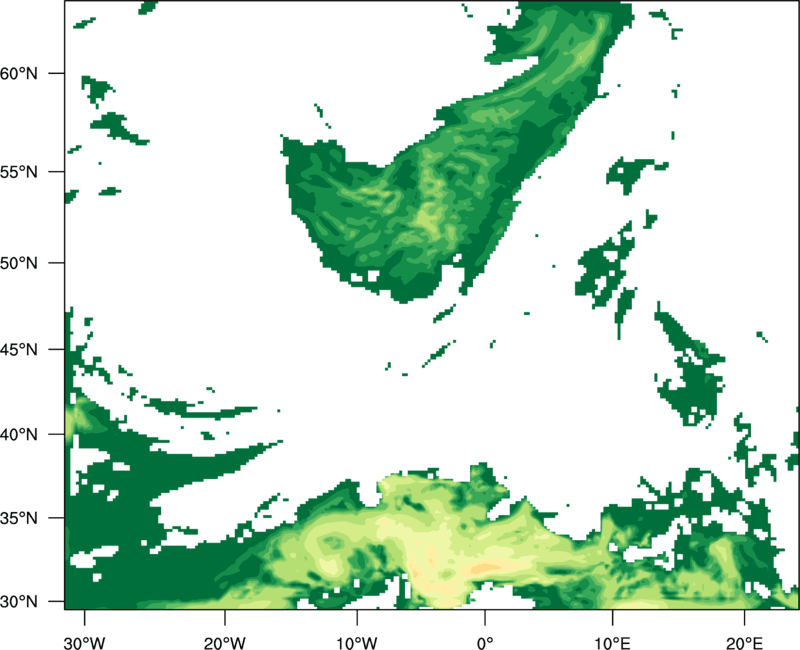Click the 10°E longitude label
The width and height of the screenshot is (800, 650).
pyautogui.click(x=612, y=643)
